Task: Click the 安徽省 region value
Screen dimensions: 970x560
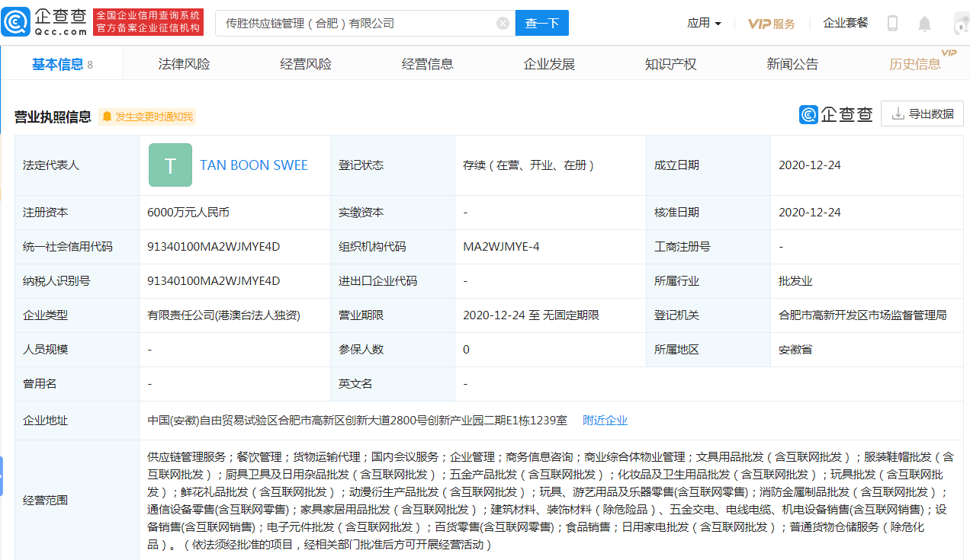Action: 795,350
